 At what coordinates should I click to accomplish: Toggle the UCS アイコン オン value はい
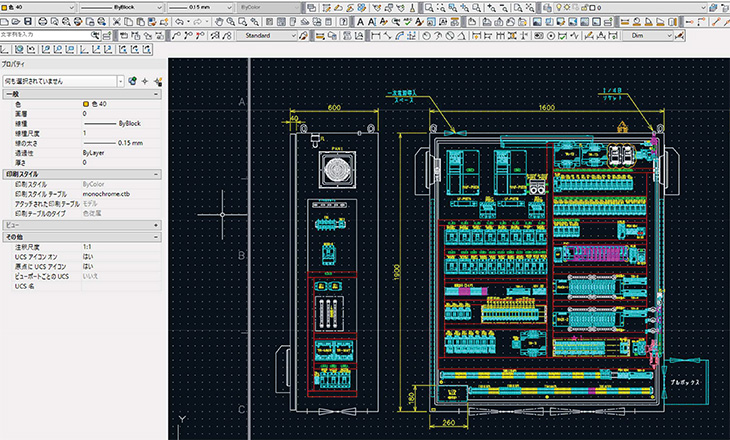pos(88,257)
